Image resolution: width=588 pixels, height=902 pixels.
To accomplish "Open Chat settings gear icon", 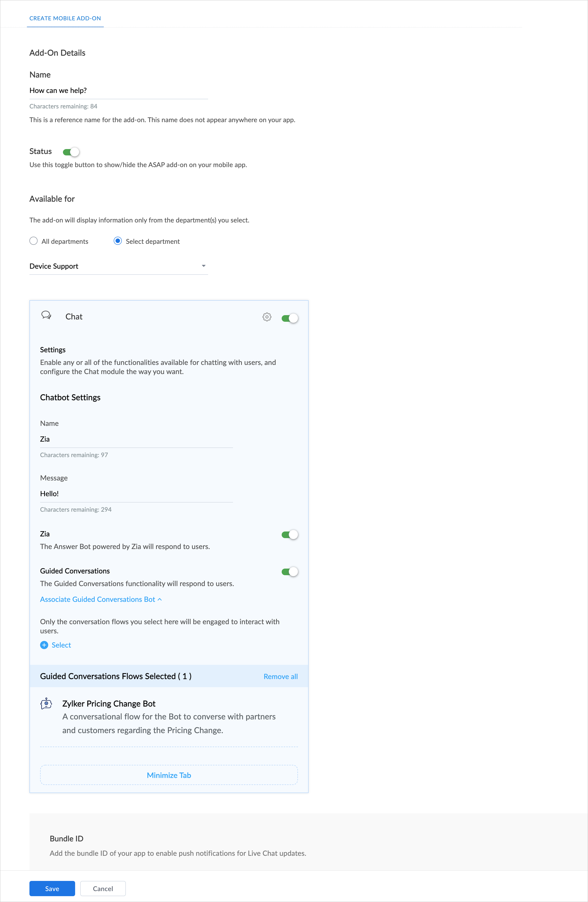I will coord(267,317).
